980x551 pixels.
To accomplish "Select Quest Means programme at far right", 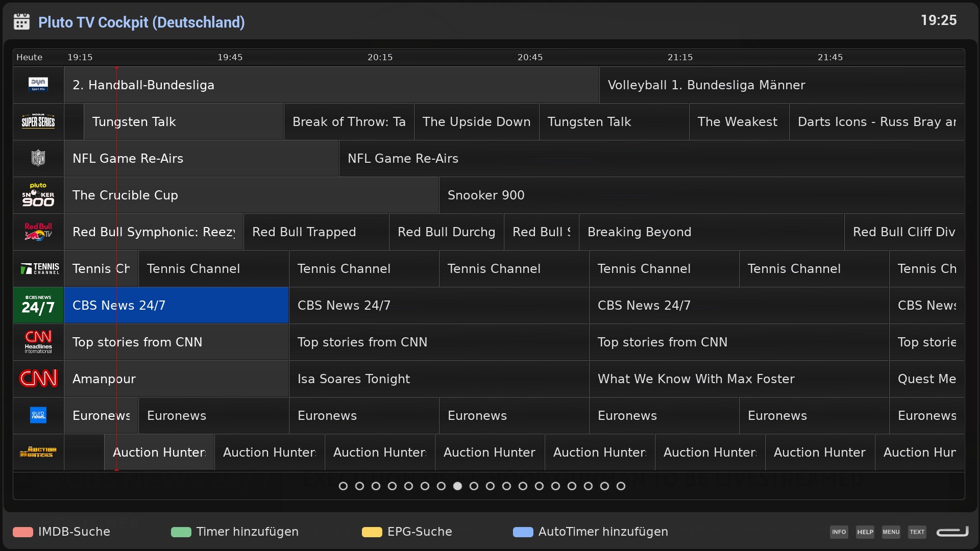I will (927, 379).
